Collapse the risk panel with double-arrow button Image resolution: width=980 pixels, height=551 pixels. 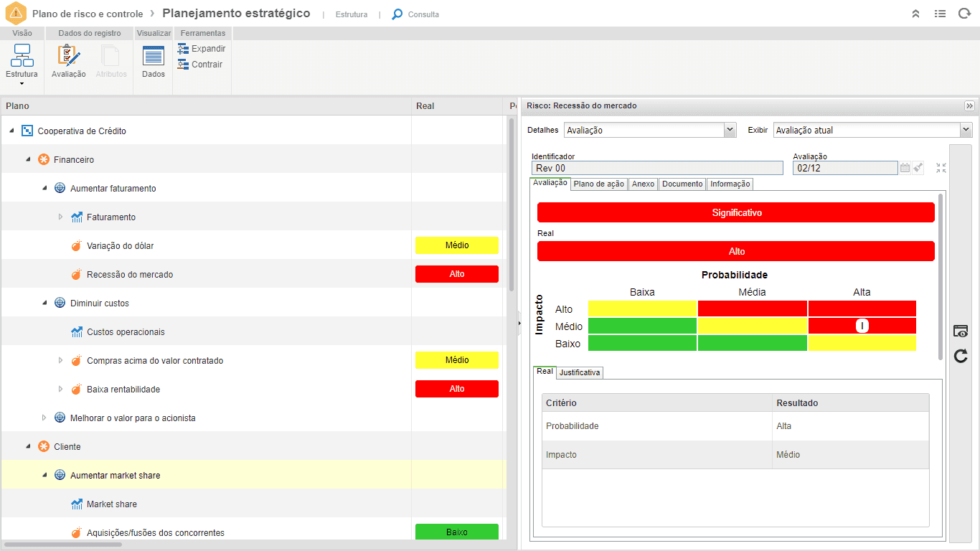point(969,105)
